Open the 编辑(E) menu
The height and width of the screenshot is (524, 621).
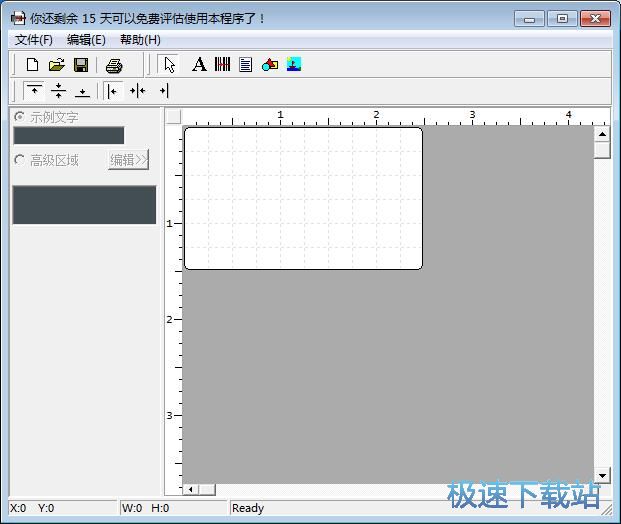coord(86,40)
